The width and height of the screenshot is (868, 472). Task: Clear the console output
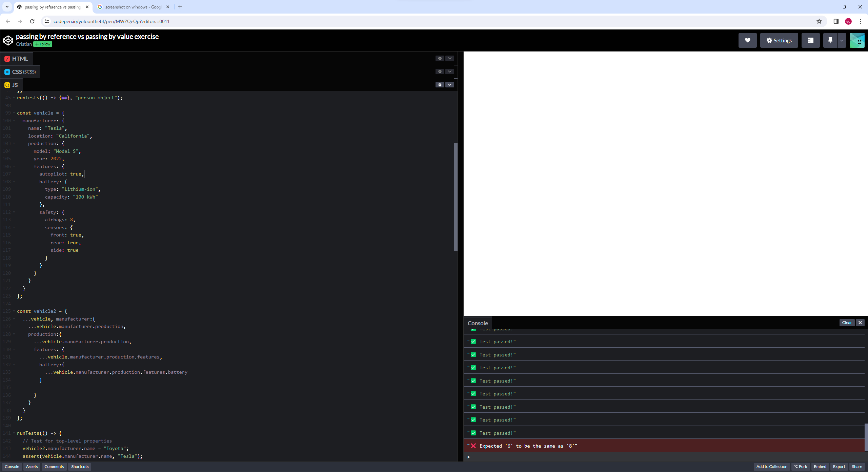(x=847, y=323)
